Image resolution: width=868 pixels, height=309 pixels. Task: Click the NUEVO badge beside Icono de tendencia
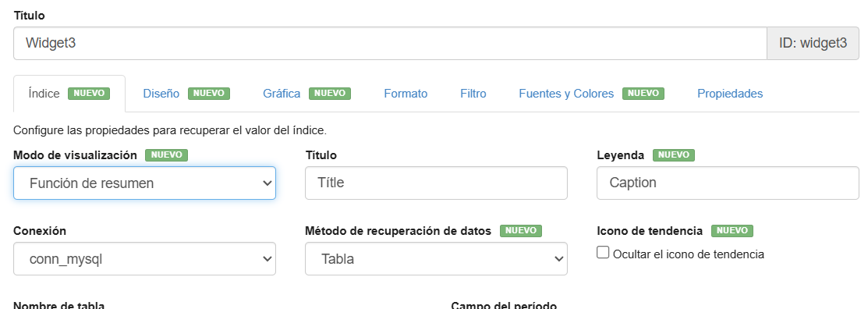732,230
